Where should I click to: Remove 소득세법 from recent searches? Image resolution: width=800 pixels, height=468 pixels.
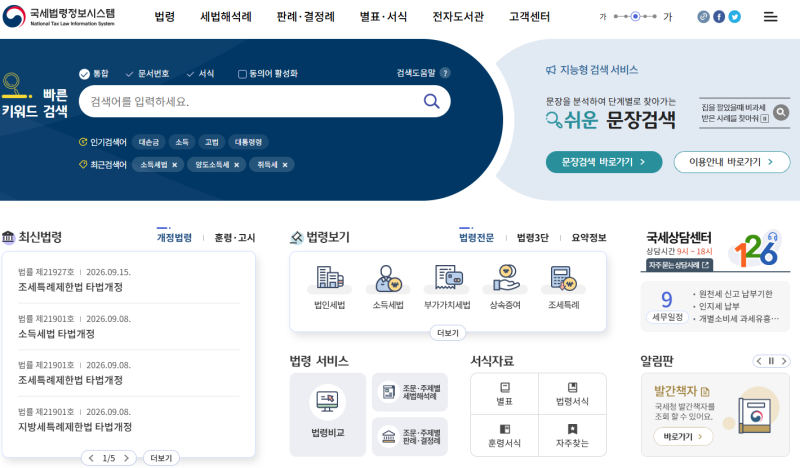tap(174, 165)
